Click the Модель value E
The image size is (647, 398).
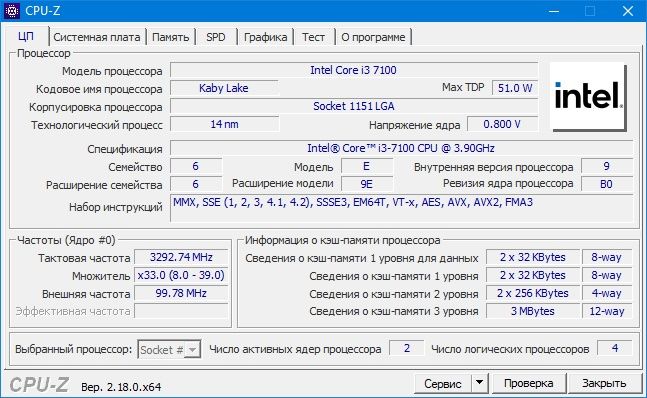point(366,166)
